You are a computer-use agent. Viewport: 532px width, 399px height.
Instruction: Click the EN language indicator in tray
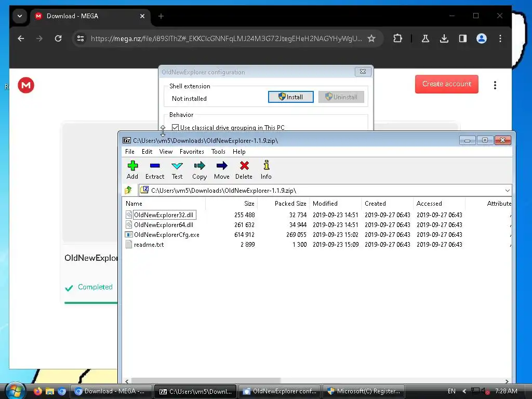[x=451, y=391]
